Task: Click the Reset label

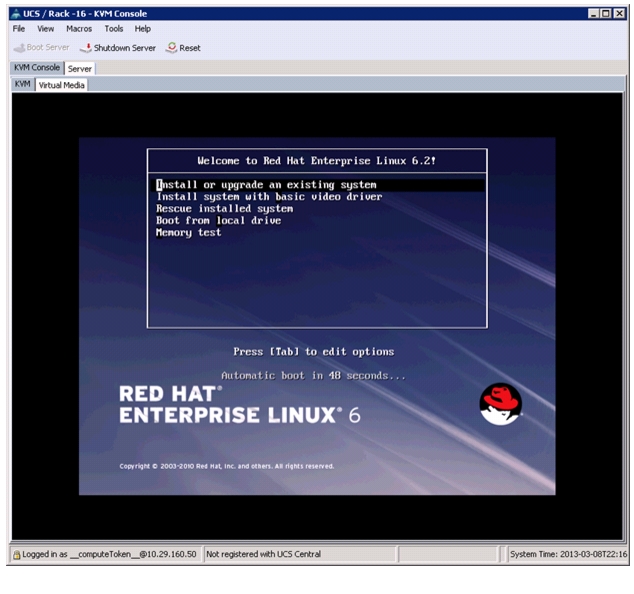Action: [190, 48]
